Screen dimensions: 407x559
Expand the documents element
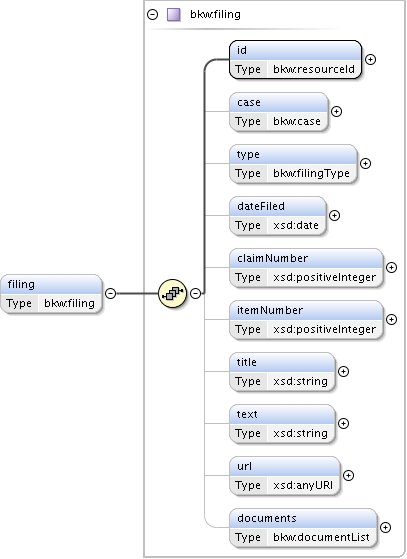point(385,528)
